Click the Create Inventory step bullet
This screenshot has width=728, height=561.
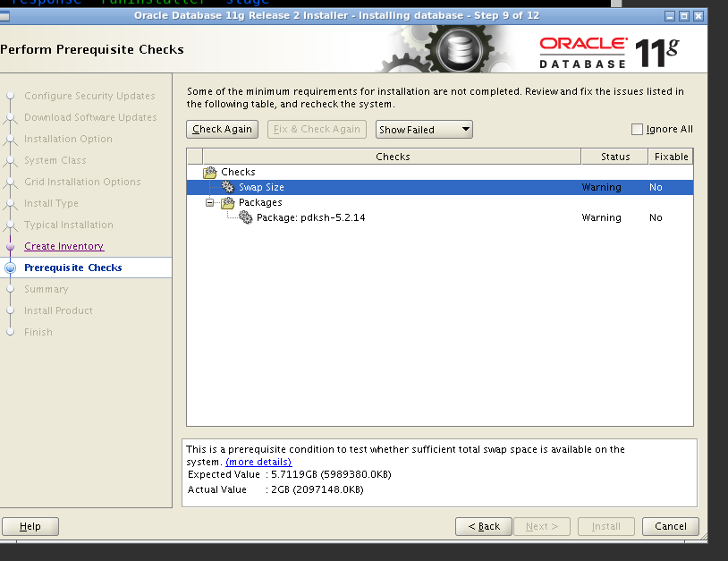[x=10, y=247]
